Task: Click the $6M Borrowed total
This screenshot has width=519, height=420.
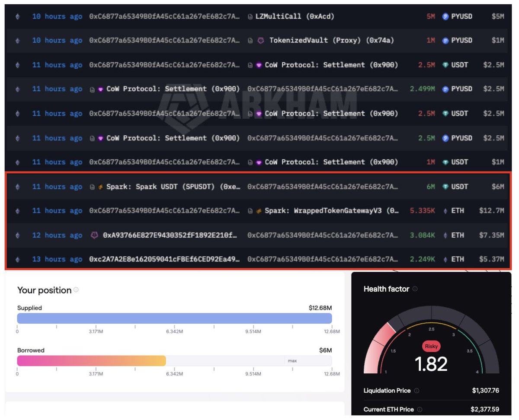Action: pyautogui.click(x=326, y=350)
